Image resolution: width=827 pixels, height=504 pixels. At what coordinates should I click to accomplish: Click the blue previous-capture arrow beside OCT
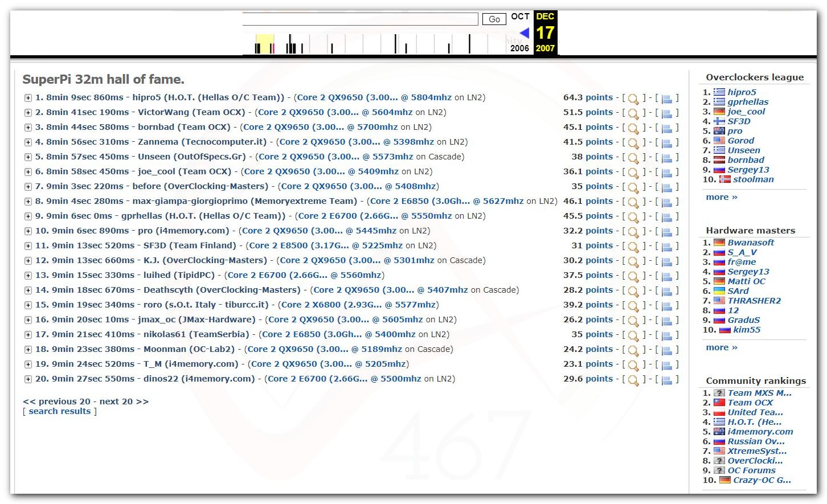[x=524, y=33]
